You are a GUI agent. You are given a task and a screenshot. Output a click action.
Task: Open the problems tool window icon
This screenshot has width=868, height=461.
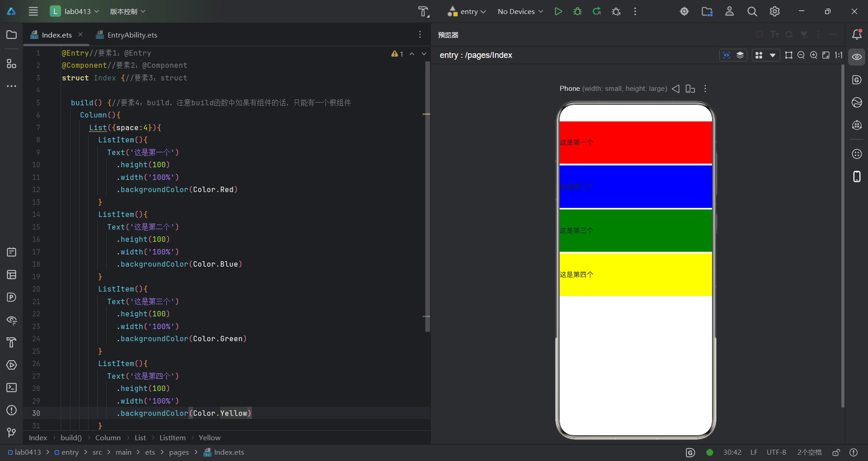12,410
